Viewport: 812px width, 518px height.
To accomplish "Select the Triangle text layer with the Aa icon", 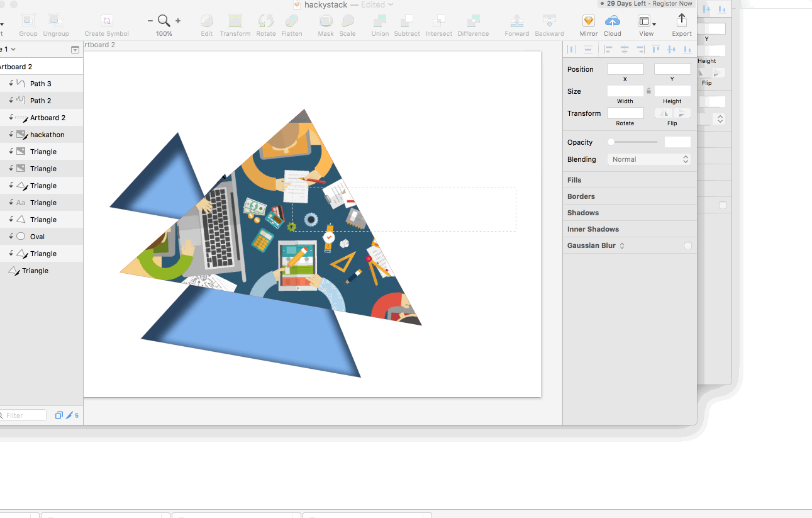I will tap(42, 203).
